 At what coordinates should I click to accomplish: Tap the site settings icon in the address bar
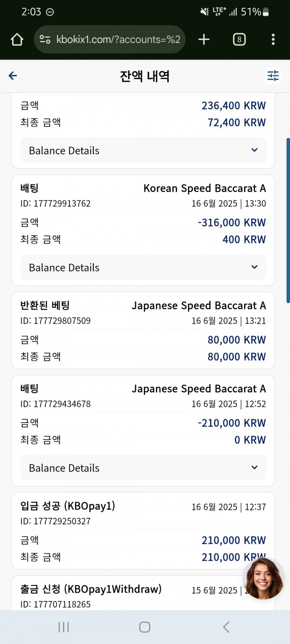tap(45, 40)
